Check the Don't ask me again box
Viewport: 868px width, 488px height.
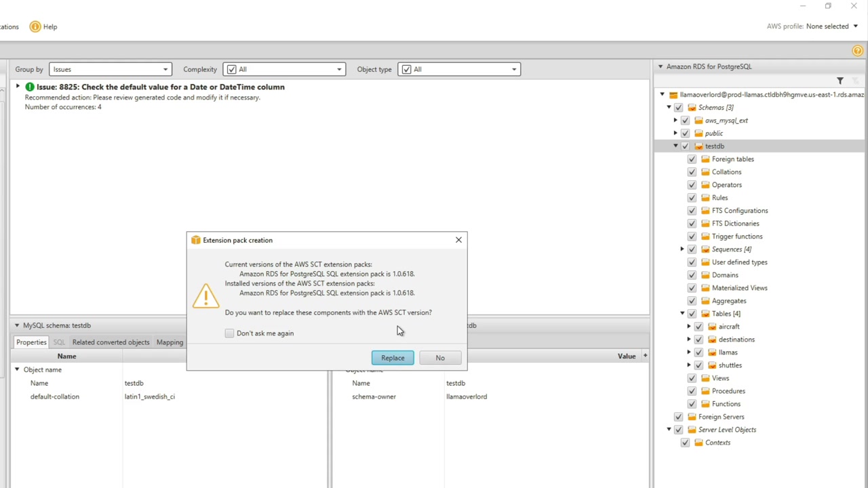(229, 333)
